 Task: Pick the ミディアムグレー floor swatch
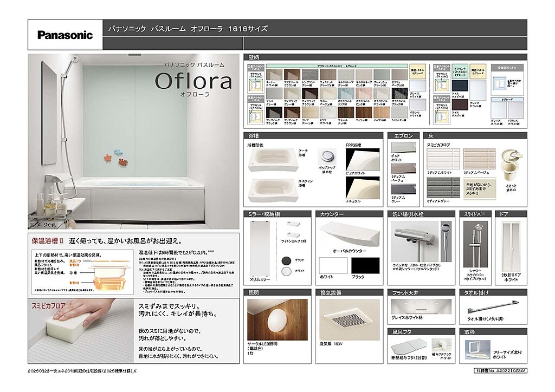tap(443, 188)
